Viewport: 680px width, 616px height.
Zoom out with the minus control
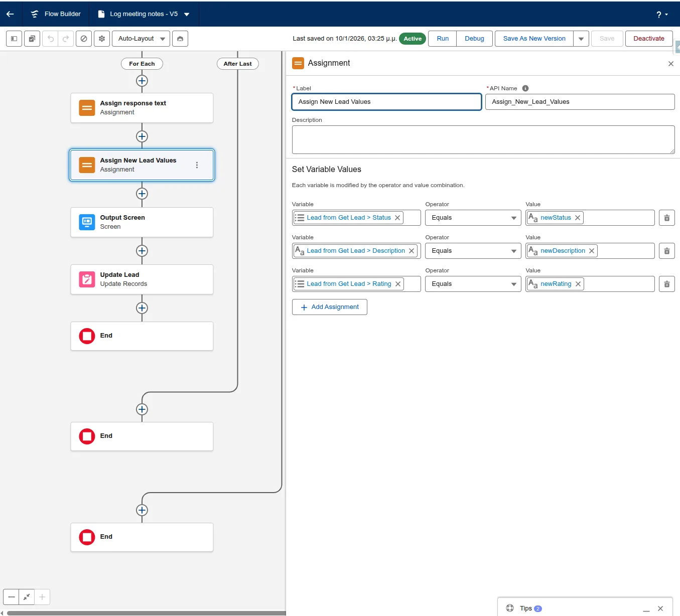[11, 597]
